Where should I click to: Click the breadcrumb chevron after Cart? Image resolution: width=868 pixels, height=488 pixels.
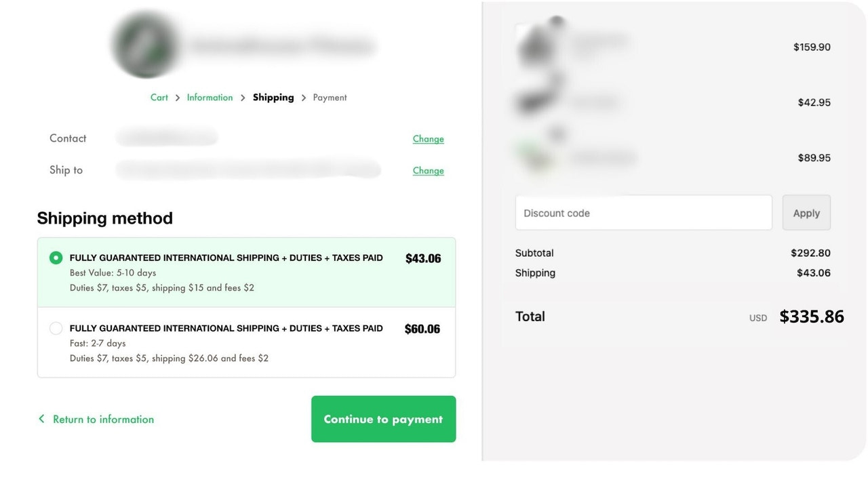click(x=176, y=97)
